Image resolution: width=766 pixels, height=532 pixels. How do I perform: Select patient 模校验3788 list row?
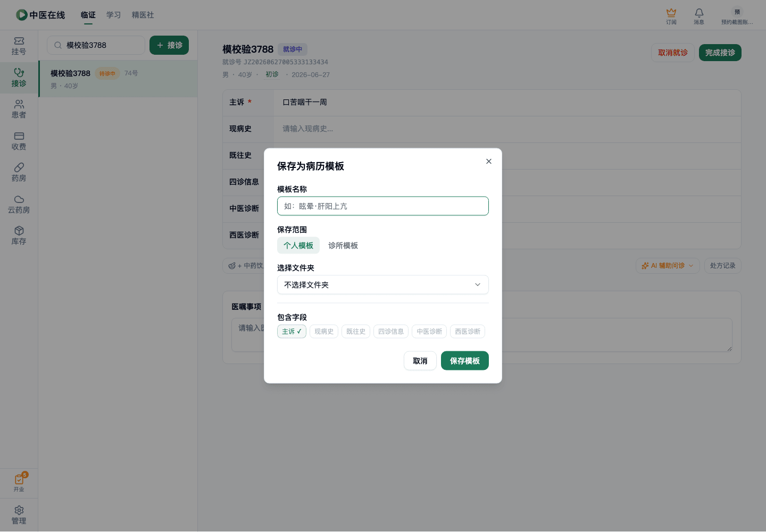tap(118, 79)
